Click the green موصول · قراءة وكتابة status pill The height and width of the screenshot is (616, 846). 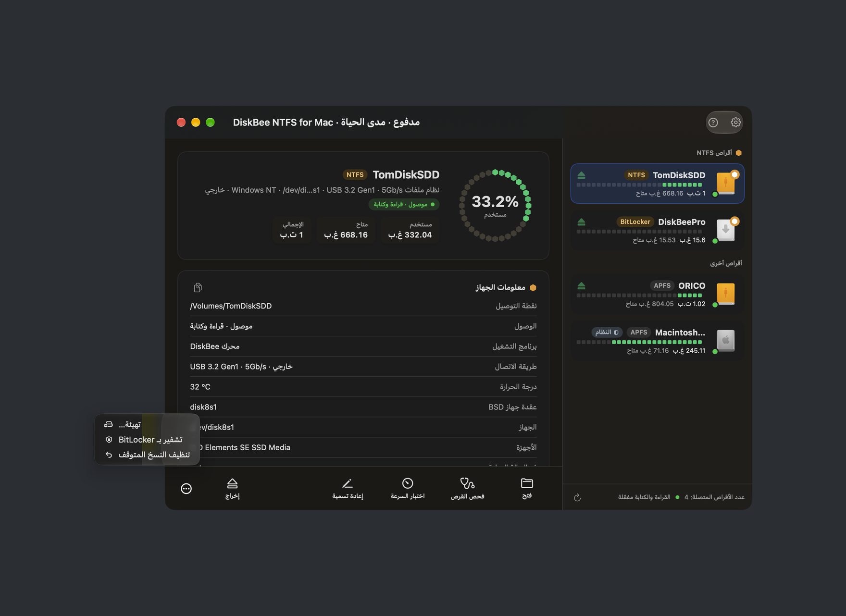pos(404,204)
